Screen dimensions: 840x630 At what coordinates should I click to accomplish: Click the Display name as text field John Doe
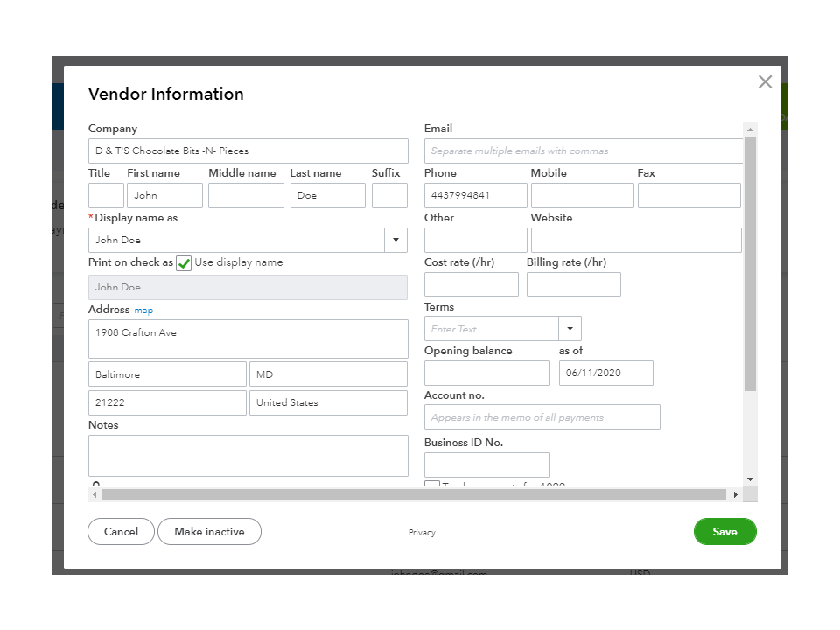coord(236,240)
